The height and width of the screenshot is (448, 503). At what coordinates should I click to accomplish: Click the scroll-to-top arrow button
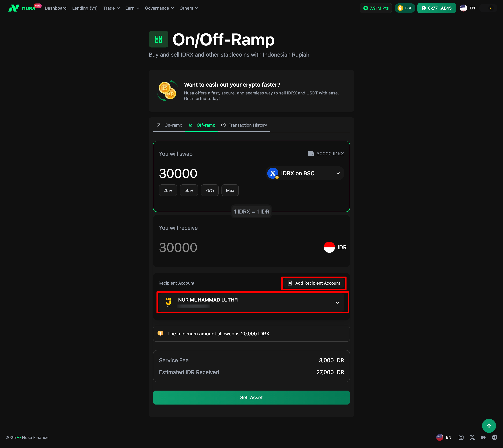click(489, 426)
